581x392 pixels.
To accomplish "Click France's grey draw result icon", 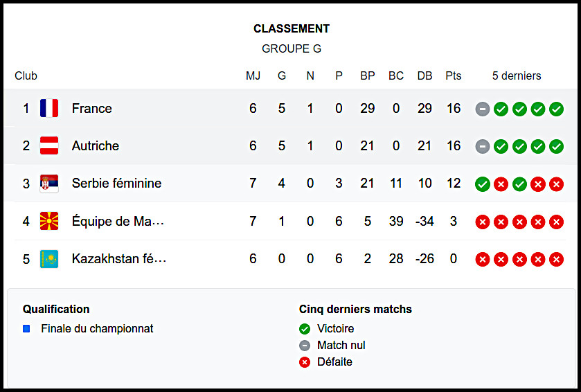I will (x=483, y=109).
